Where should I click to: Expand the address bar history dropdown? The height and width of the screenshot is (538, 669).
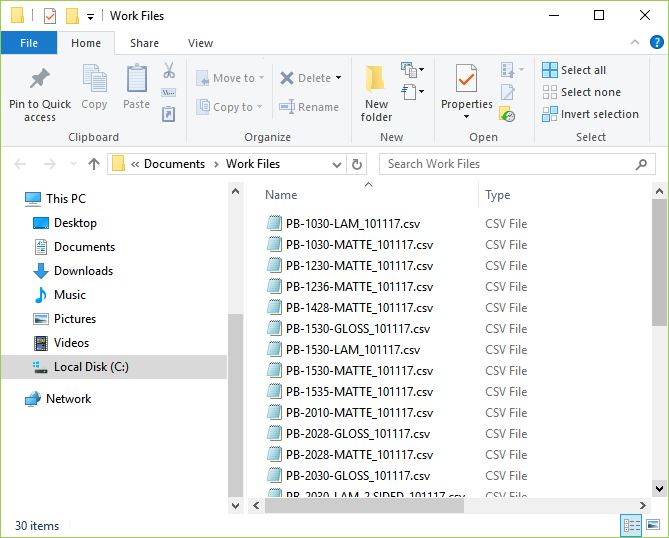337,164
